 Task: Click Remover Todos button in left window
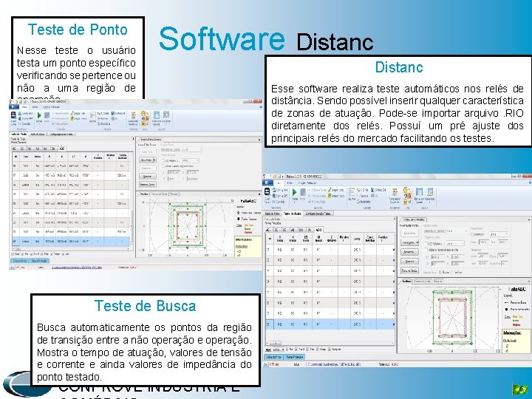[x=148, y=185]
